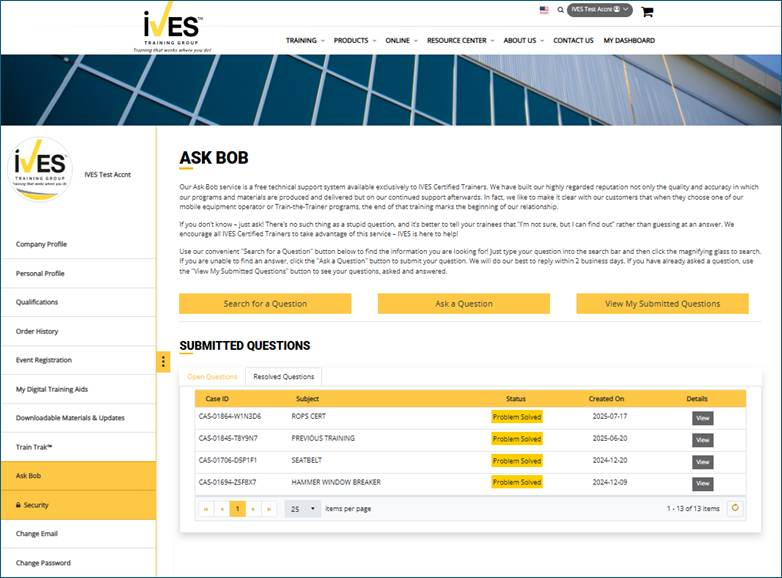Image resolution: width=782 pixels, height=578 pixels.
Task: Go to the first page of results
Action: tap(206, 508)
